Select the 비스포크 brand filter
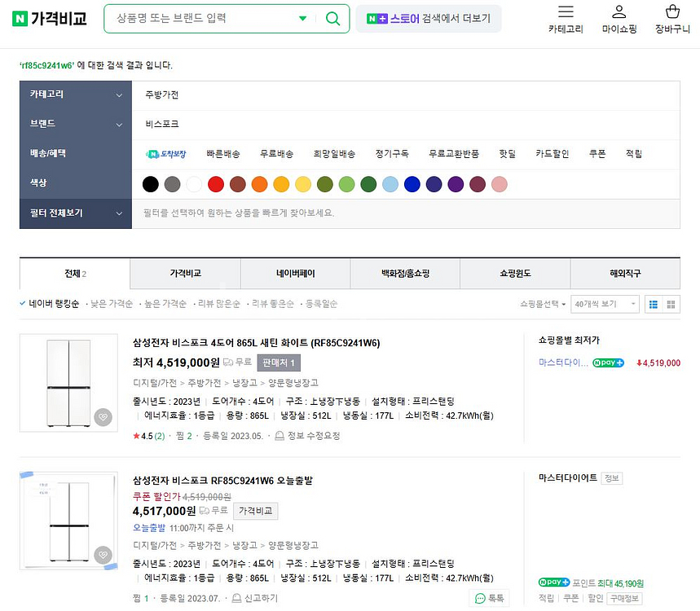The width and height of the screenshot is (700, 611). [161, 124]
